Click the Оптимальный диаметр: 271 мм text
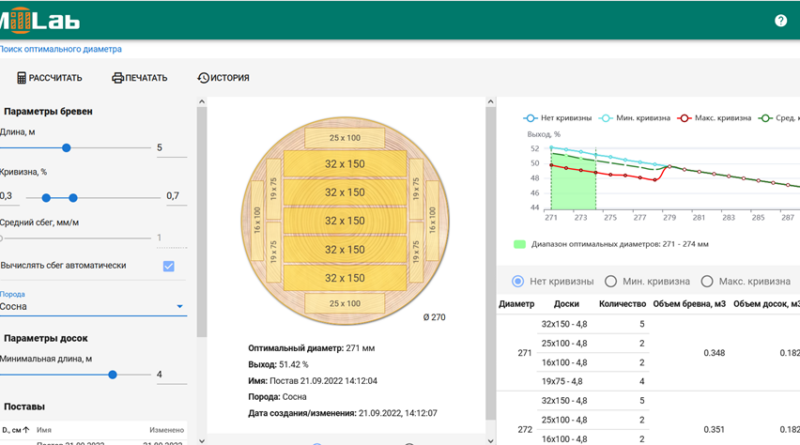 coord(311,348)
